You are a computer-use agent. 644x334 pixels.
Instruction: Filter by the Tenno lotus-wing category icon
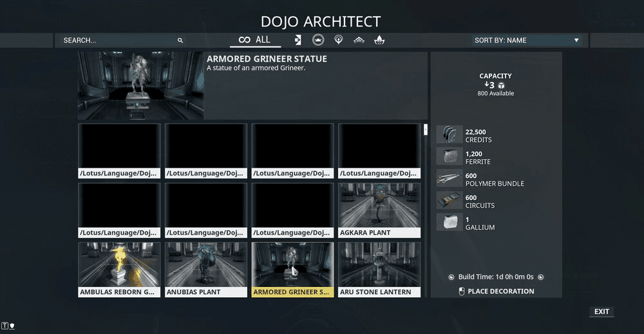[359, 40]
